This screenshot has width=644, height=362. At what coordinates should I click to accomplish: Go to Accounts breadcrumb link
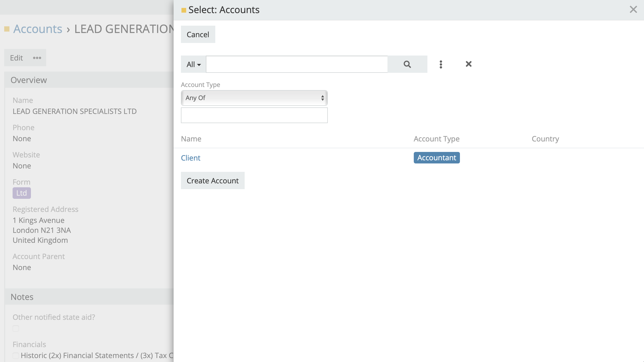click(38, 29)
